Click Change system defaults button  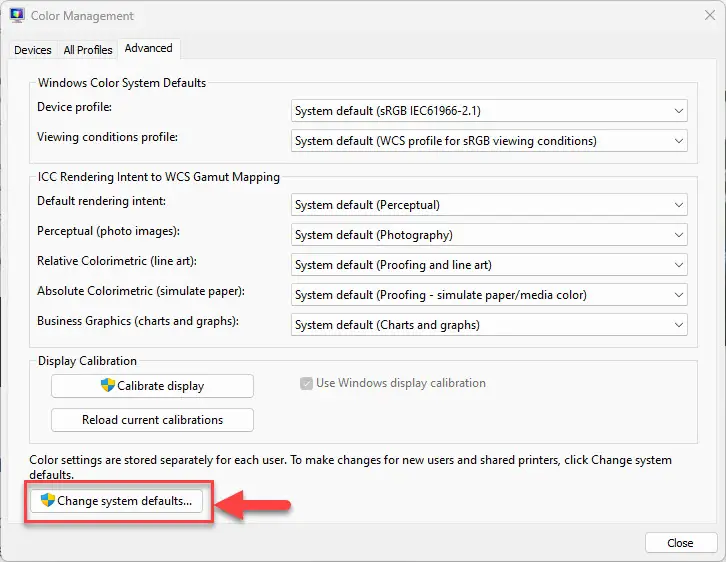click(117, 501)
